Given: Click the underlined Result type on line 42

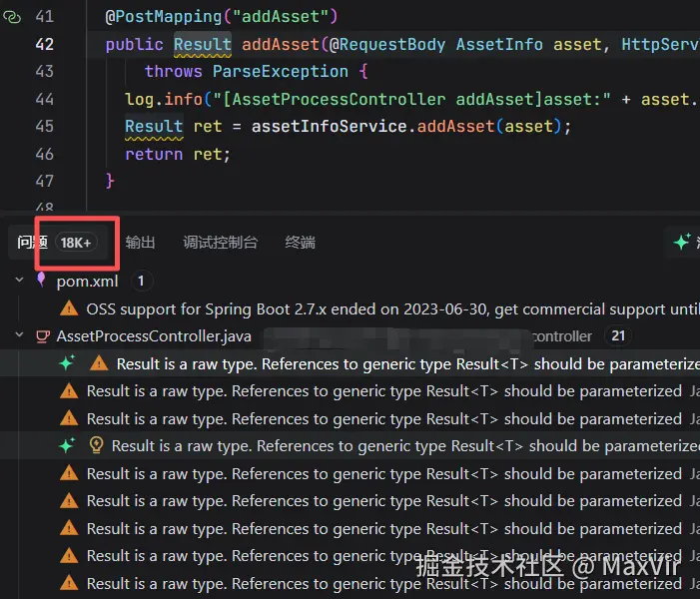Looking at the screenshot, I should coord(202,44).
